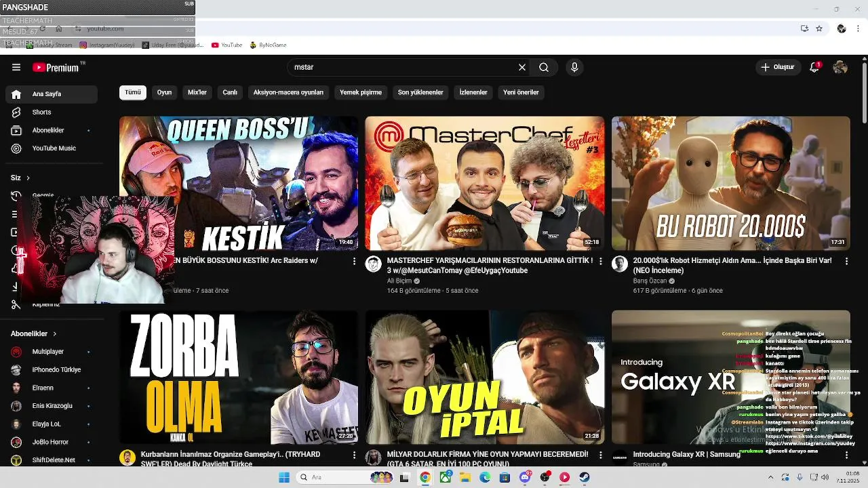868x488 pixels.
Task: Open Ana Sayfa in the sidebar
Action: [x=52, y=94]
